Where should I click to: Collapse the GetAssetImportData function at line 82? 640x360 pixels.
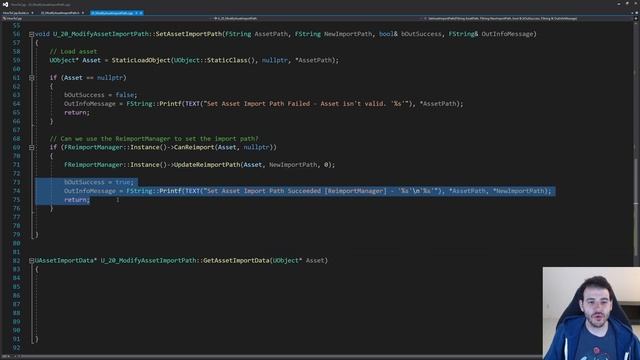(x=31, y=260)
